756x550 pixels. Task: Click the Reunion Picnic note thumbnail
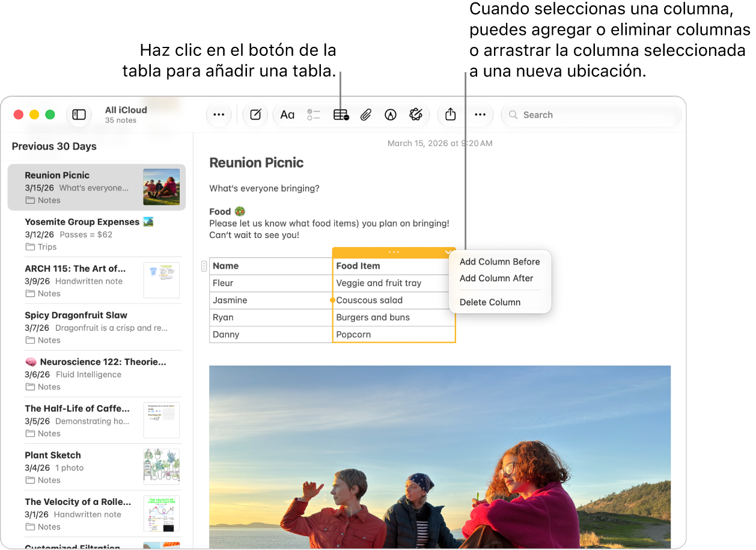[162, 187]
